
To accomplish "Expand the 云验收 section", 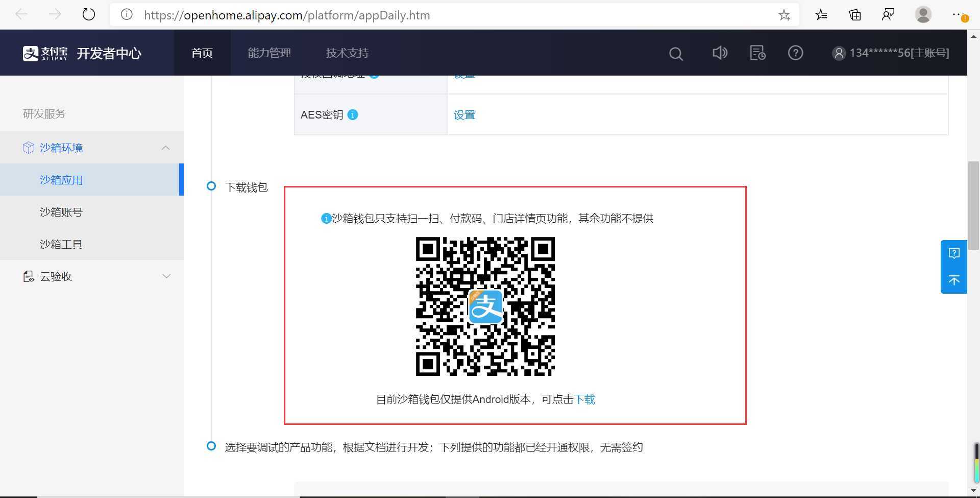I will point(166,276).
